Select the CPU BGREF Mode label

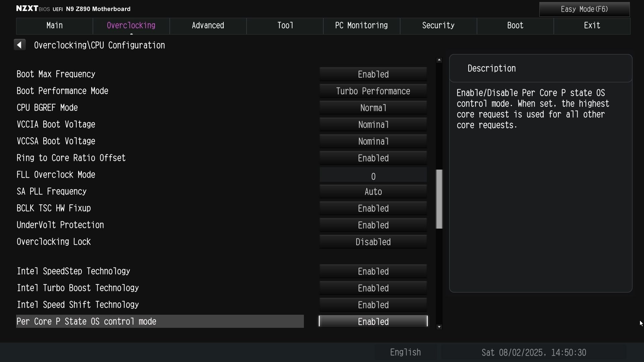tap(47, 108)
